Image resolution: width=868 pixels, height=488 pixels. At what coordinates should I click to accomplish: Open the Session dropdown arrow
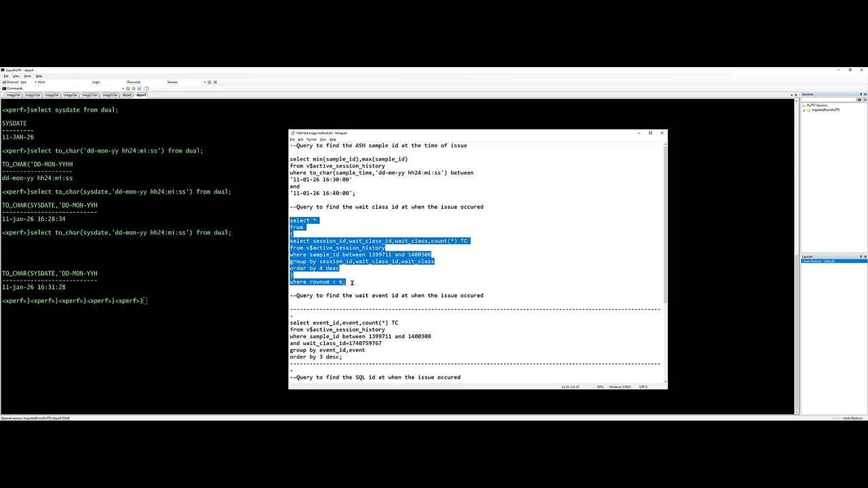[205, 82]
